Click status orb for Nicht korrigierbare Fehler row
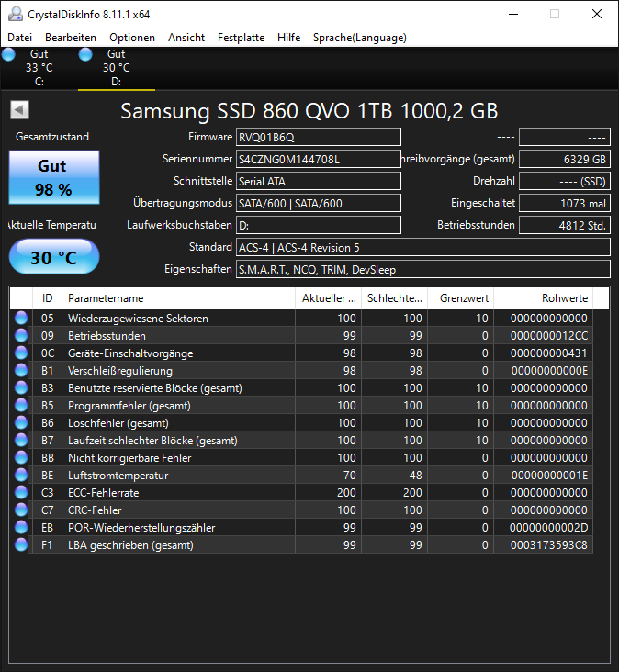Viewport: 619px width, 672px height. [x=21, y=458]
